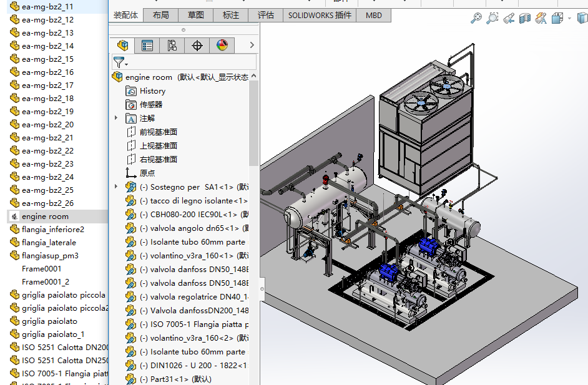Open the DimXpertManager crosshair tab

pos(197,45)
